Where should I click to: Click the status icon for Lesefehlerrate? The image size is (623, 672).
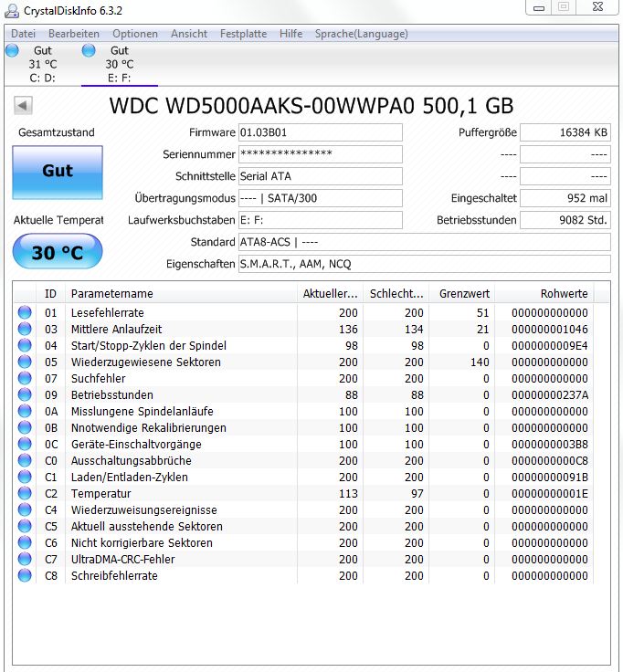pyautogui.click(x=25, y=312)
